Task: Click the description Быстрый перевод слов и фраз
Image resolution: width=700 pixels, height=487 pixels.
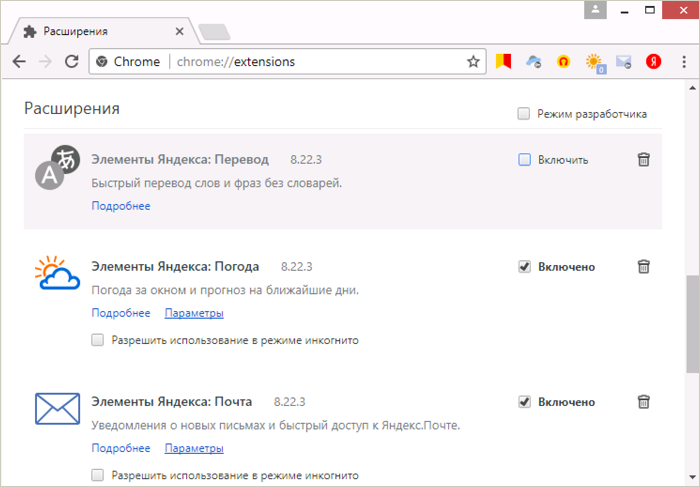Action: point(217,183)
